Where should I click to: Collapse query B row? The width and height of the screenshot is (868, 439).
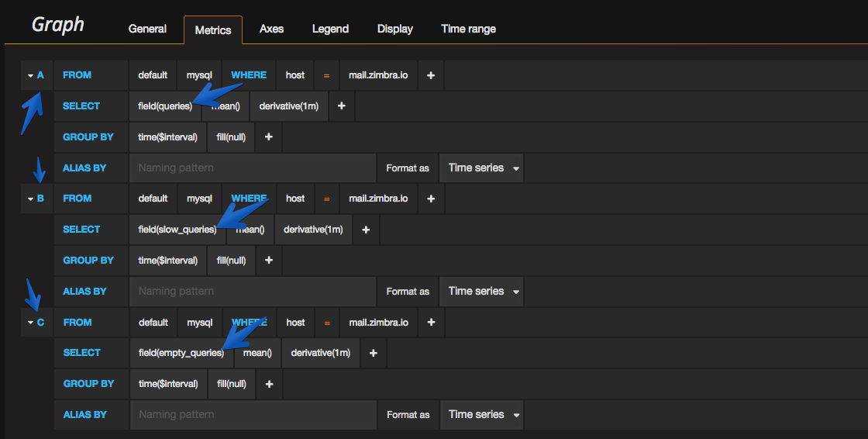[x=36, y=199]
